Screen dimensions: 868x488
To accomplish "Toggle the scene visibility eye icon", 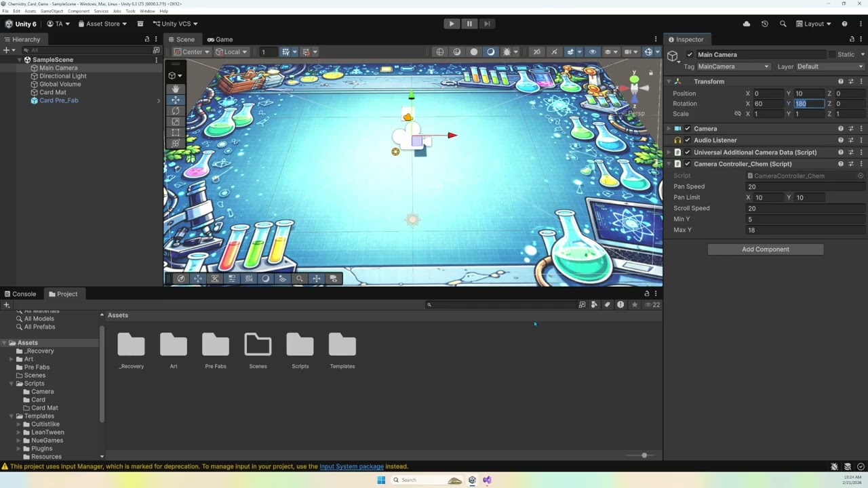I will pyautogui.click(x=593, y=52).
